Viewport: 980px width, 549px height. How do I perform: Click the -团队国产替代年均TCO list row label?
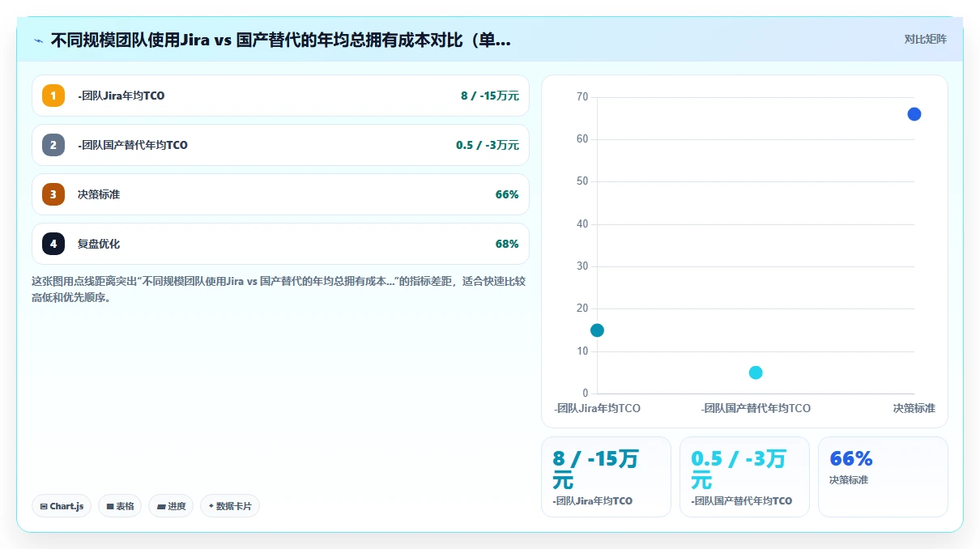[133, 145]
